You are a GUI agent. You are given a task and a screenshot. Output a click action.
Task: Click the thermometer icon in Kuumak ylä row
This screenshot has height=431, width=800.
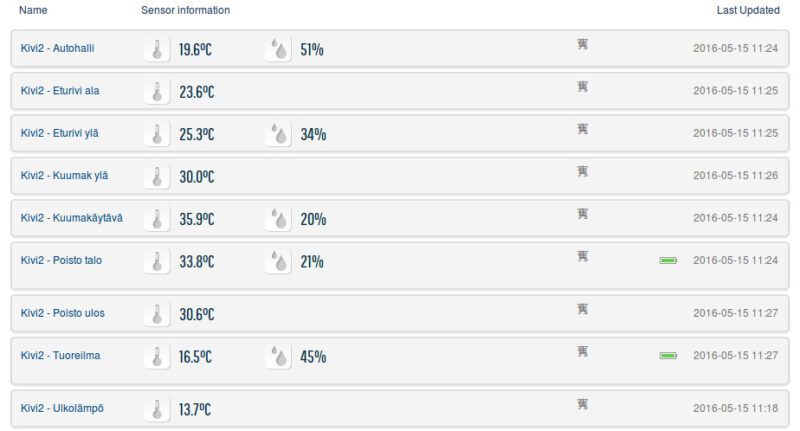point(156,177)
